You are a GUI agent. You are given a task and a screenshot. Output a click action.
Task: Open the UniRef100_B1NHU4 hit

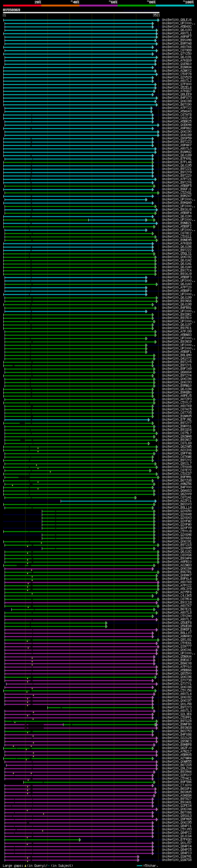coord(177,67)
